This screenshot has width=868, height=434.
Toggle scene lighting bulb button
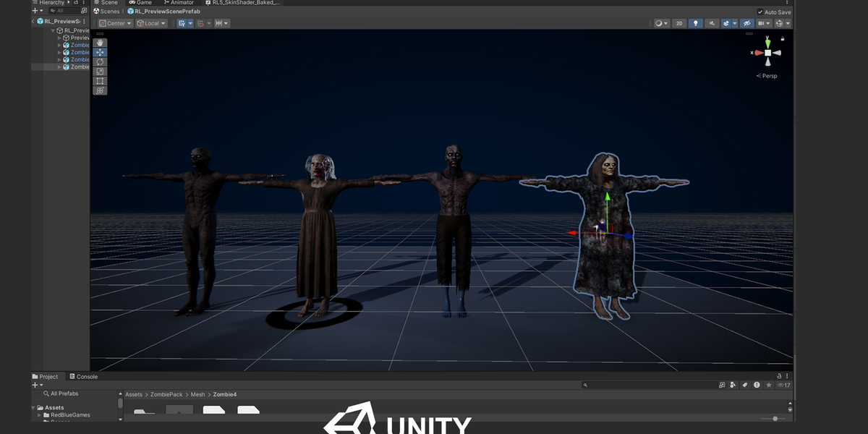click(x=696, y=23)
